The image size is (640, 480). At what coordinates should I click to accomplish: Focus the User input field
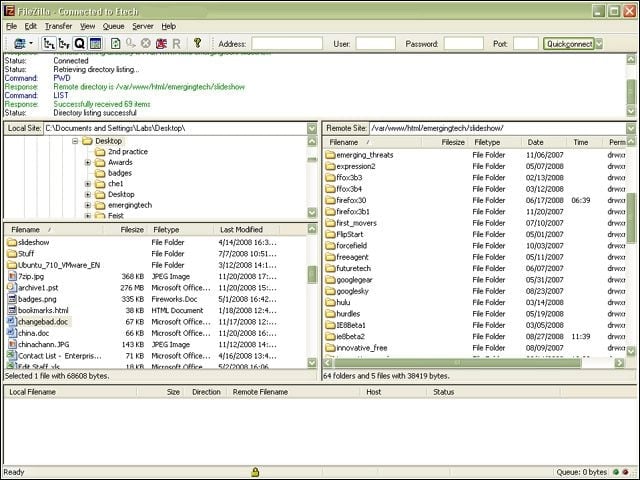coord(376,44)
